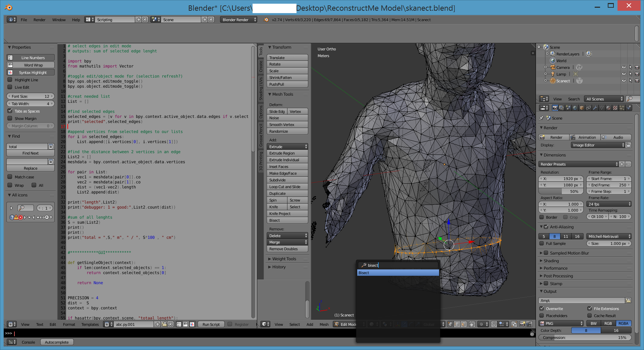
Task: Adjust the Compression 15% slider
Action: [x=585, y=337]
